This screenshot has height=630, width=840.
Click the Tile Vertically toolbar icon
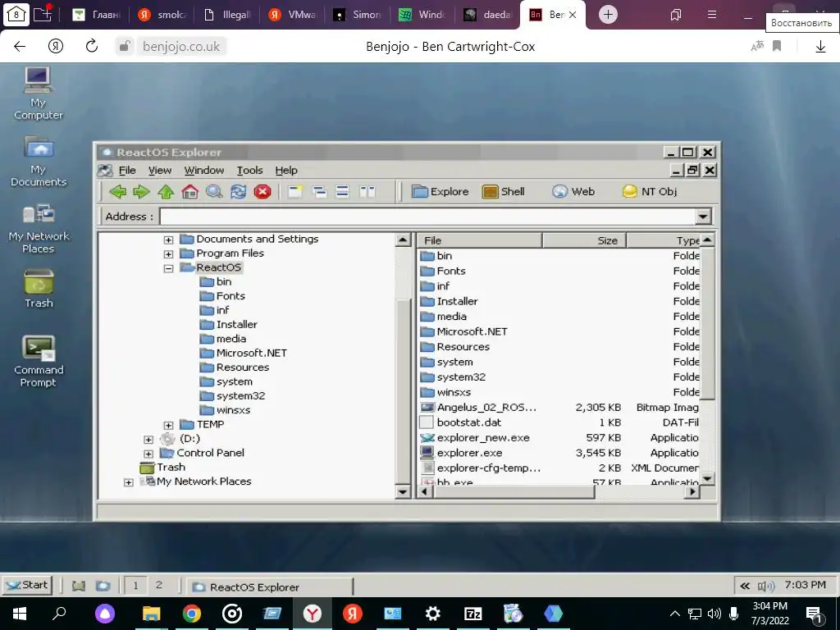pyautogui.click(x=367, y=191)
